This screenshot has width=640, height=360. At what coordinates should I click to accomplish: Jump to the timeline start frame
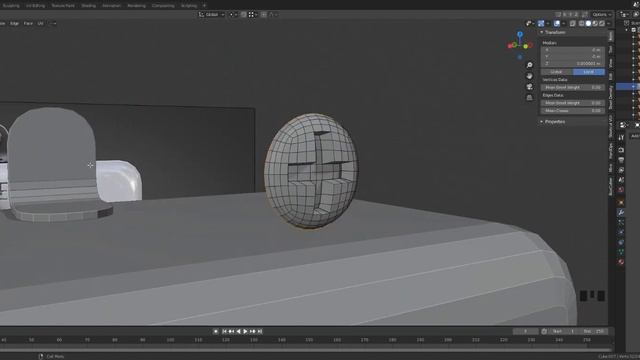pyautogui.click(x=224, y=331)
